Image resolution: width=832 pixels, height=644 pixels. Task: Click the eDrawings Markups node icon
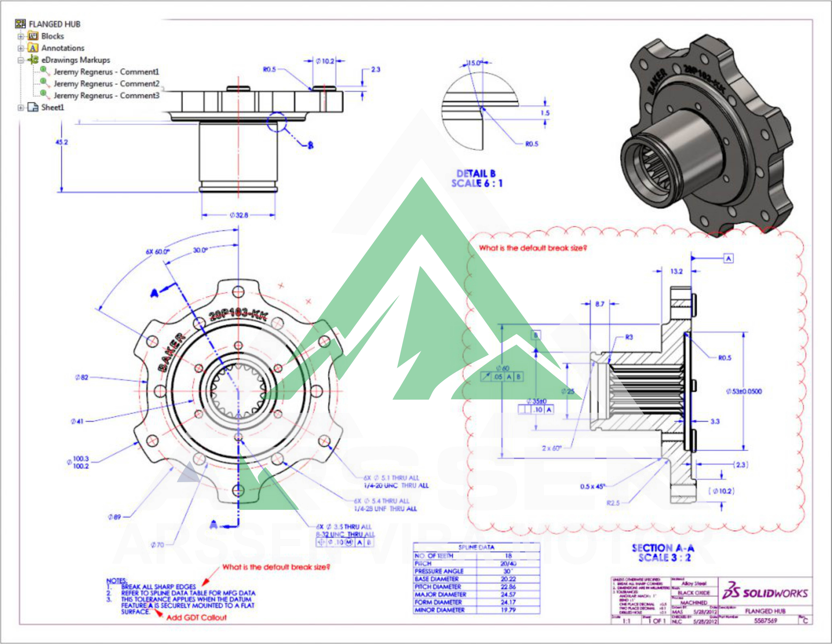point(33,60)
